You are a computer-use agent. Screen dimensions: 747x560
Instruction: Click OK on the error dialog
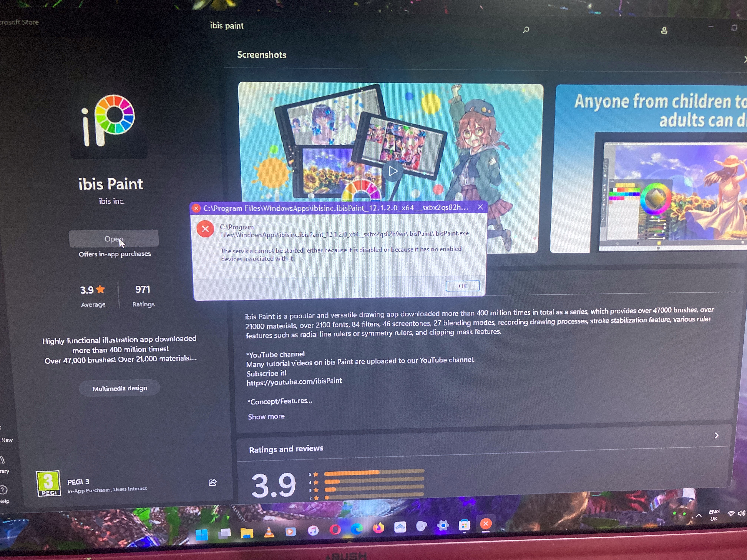point(462,286)
